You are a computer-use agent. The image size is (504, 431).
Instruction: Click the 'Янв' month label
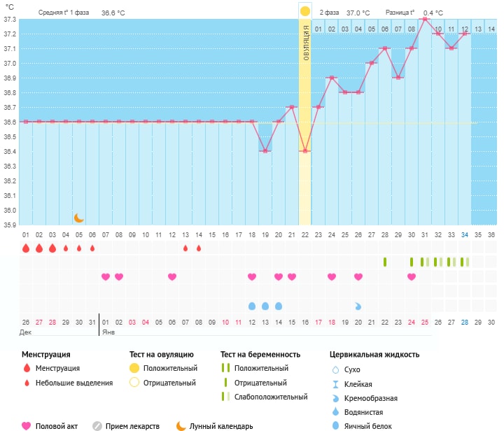108,332
